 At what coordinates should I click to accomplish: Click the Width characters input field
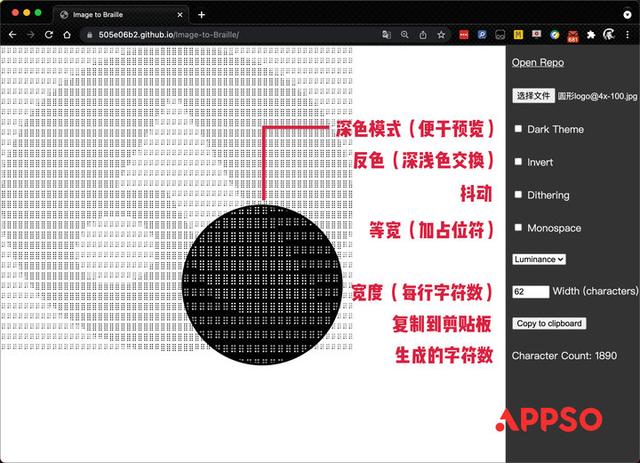pos(530,292)
